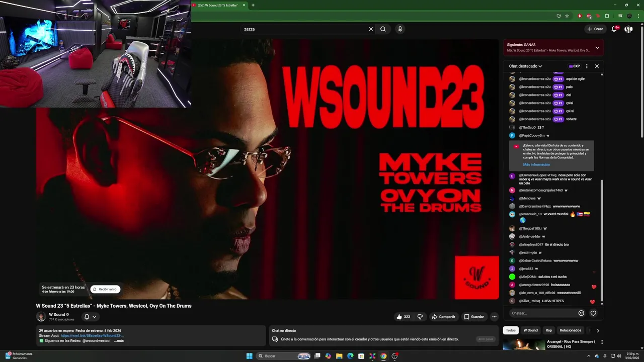Open YouTube notifications bell
Screen dimensions: 644x362
click(614, 29)
